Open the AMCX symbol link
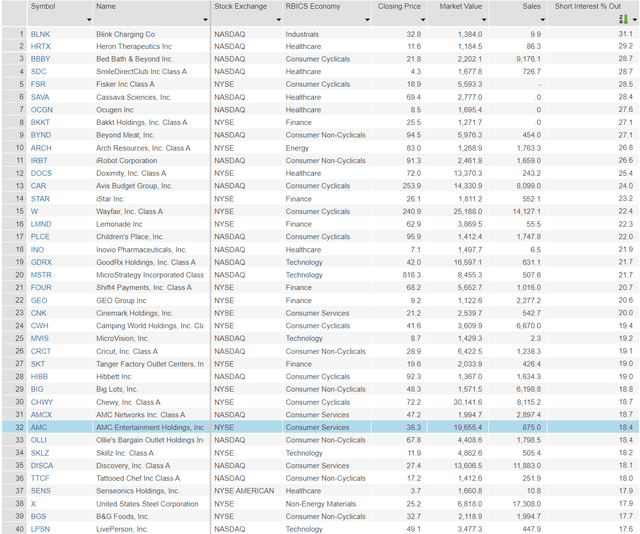The image size is (640, 534). [41, 415]
